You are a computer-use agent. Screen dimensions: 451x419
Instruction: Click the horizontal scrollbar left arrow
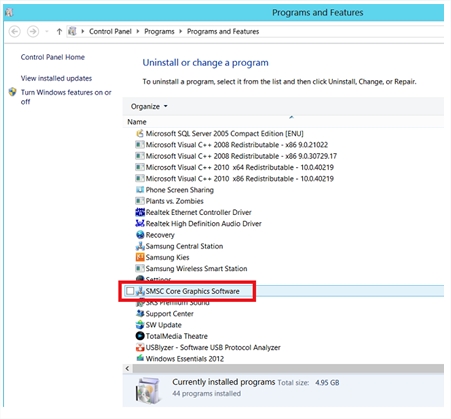coord(128,368)
